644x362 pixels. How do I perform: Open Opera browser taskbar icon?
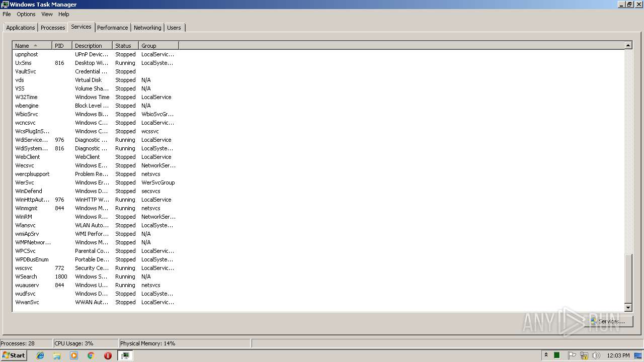[x=108, y=355]
